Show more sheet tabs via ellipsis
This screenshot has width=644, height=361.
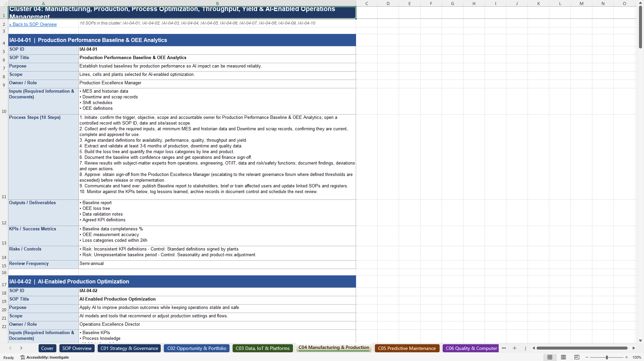point(504,348)
